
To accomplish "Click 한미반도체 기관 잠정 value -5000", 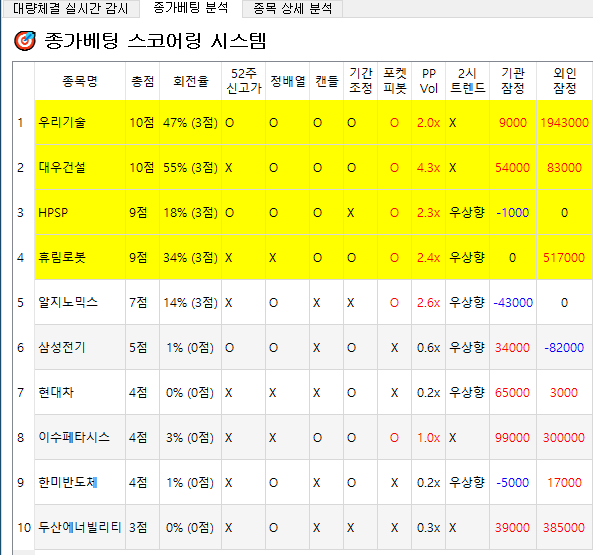I will 512,482.
